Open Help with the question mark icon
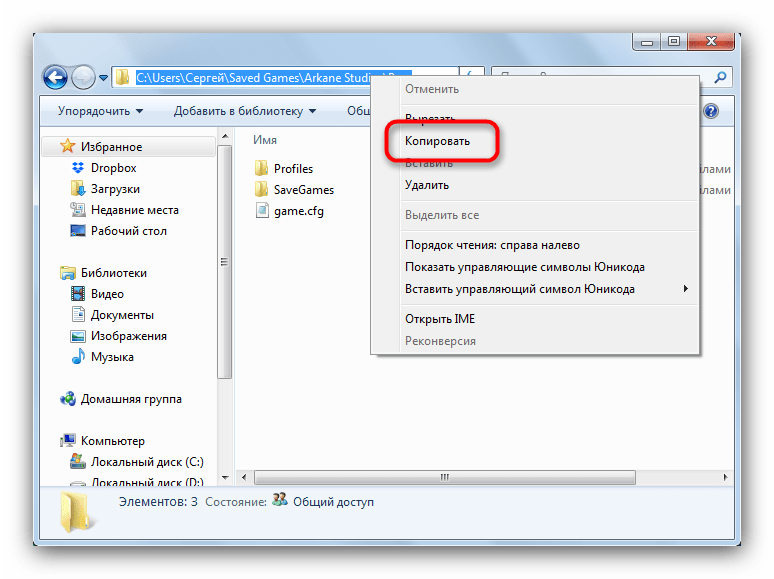The image size is (774, 579). click(x=711, y=111)
